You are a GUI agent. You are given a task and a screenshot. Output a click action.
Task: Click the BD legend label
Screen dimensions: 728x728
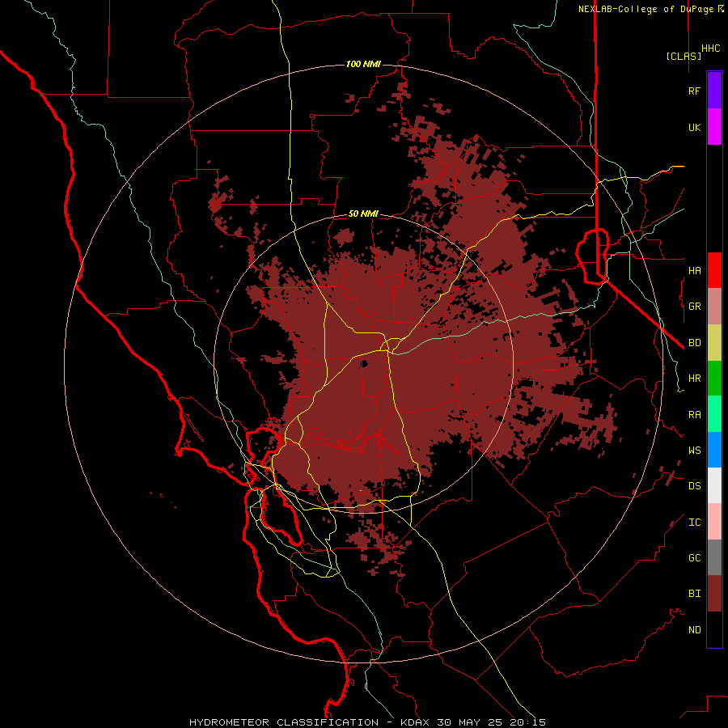tap(694, 343)
